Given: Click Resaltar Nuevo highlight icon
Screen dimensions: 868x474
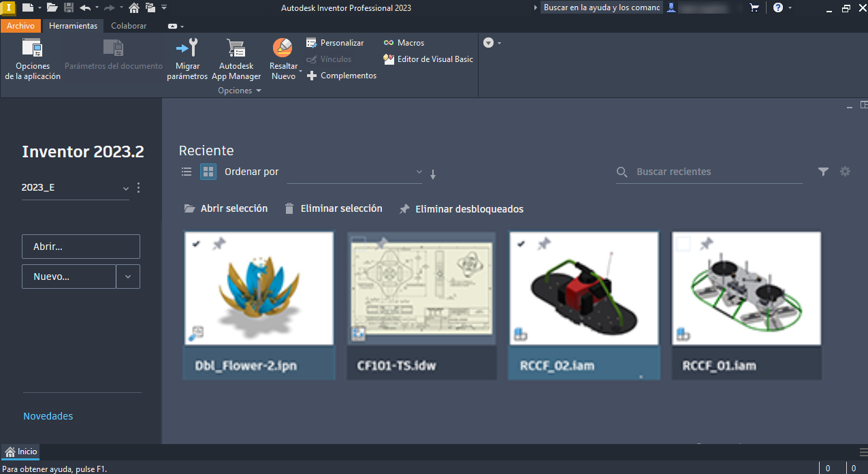Looking at the screenshot, I should click(282, 48).
